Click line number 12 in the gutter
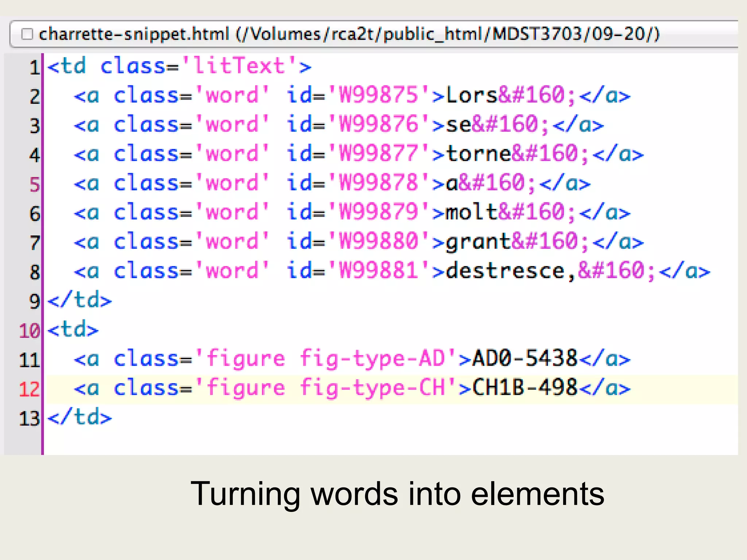Image resolution: width=747 pixels, height=560 pixels. tap(29, 389)
